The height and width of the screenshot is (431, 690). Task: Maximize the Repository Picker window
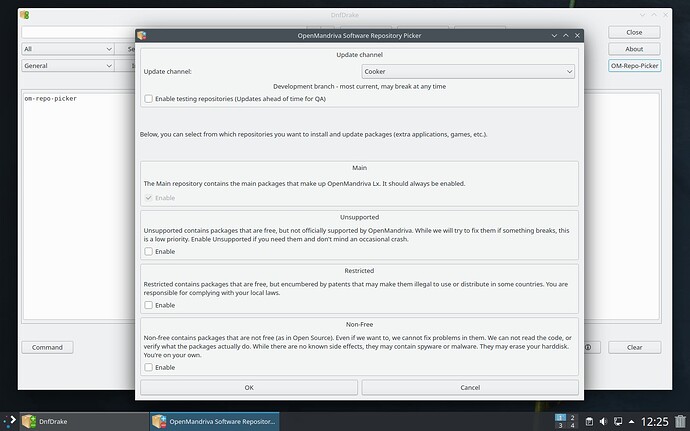(566, 36)
